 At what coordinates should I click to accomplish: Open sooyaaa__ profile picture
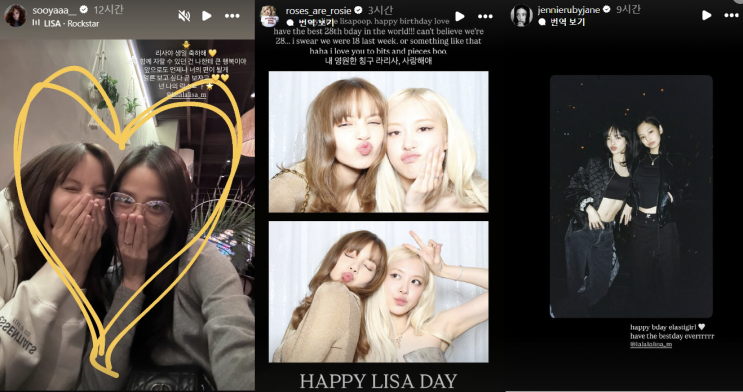pyautogui.click(x=15, y=16)
